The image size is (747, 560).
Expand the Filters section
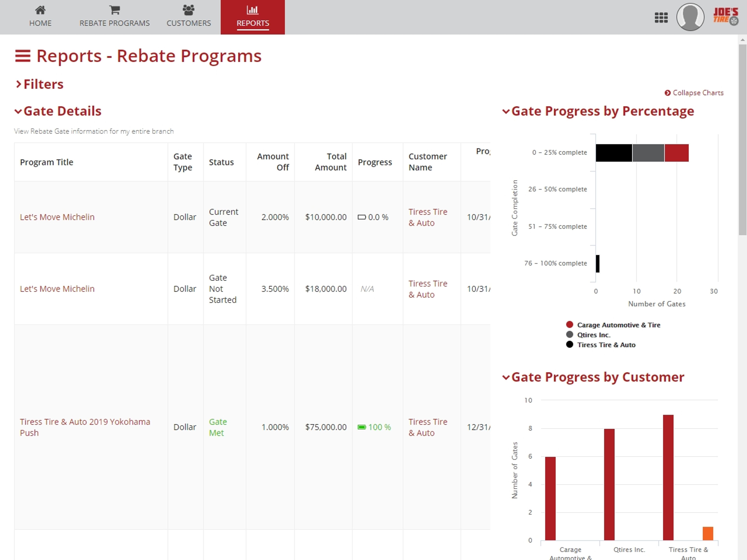point(39,84)
